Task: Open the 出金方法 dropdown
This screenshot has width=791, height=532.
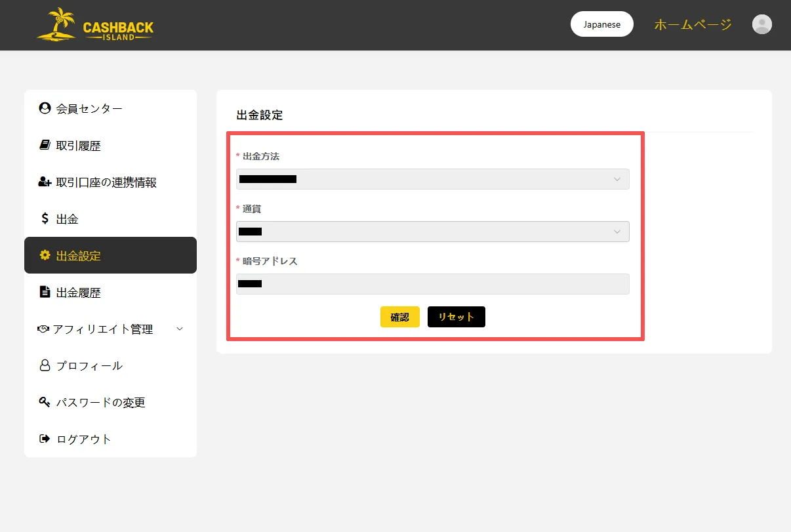Action: 432,179
